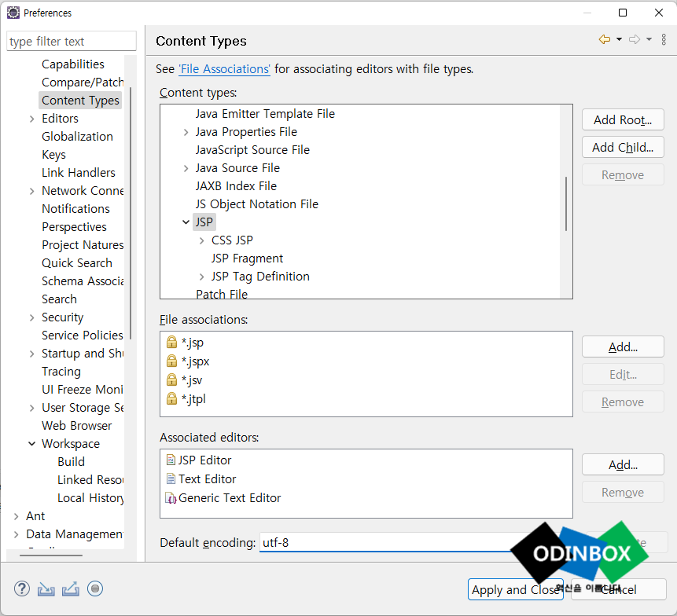Select JAXB Index File content type

pos(236,186)
